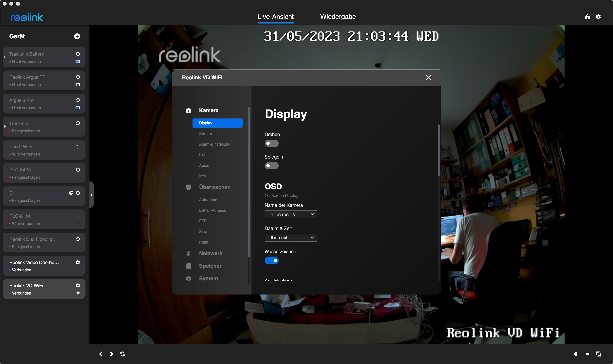Enter fullscreen with the expand icon
The width and height of the screenshot is (613, 364).
599,354
